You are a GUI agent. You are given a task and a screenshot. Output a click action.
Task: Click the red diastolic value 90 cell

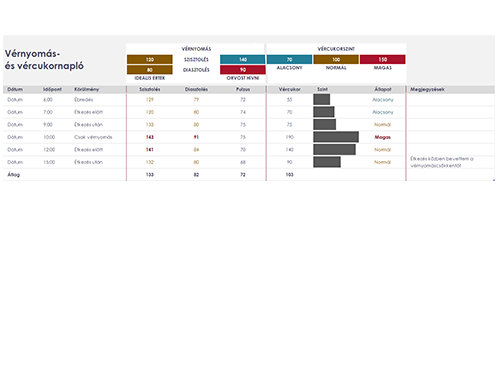243,70
